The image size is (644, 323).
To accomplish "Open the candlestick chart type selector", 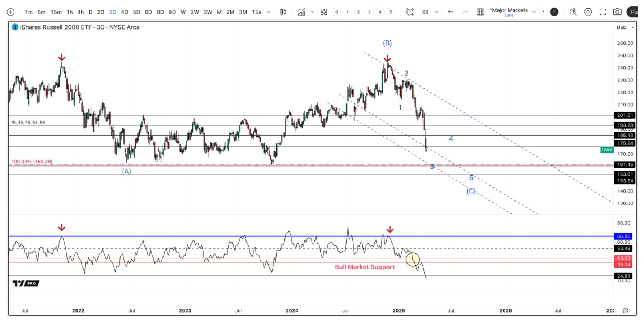I will 283,12.
